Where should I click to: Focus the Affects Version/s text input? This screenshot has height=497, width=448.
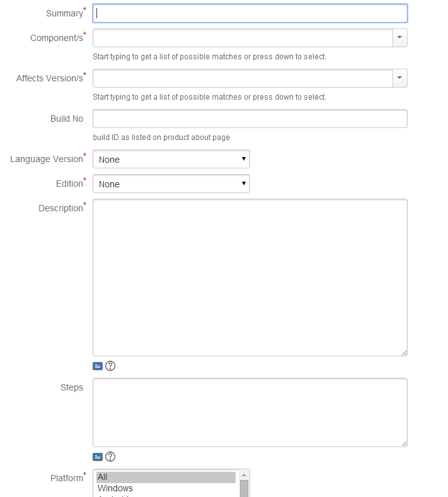point(243,78)
